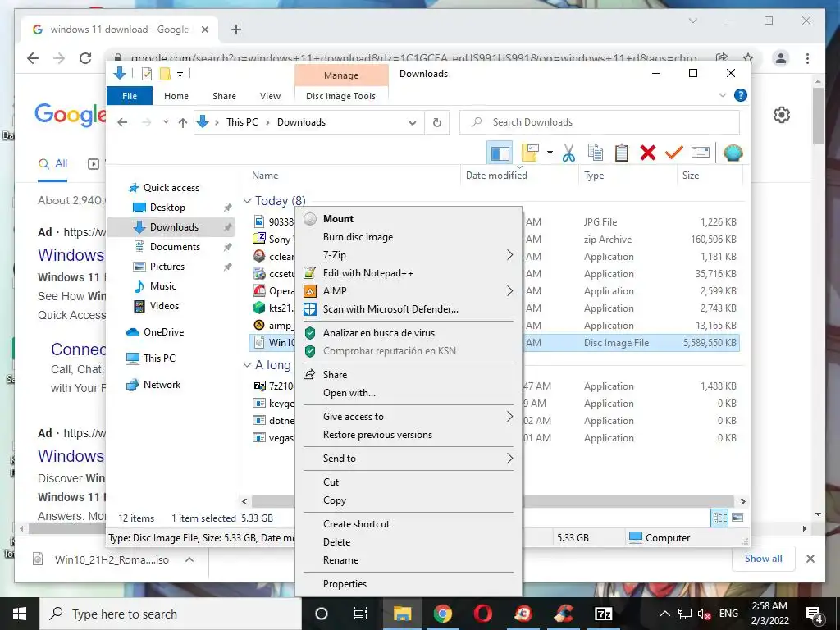840x630 pixels.
Task: Select OneDrive in the navigation pane
Action: pos(163,331)
